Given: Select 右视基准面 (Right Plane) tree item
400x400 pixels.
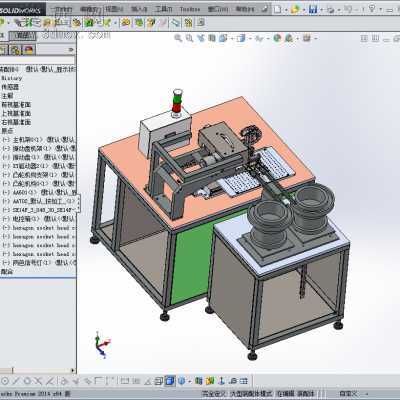Looking at the screenshot, I should pos(16,122).
